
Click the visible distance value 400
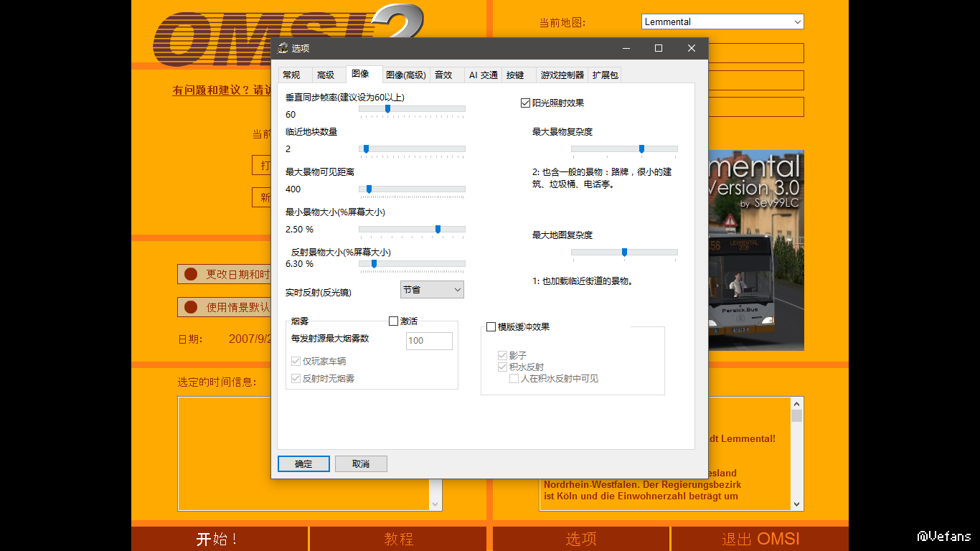[x=293, y=189]
